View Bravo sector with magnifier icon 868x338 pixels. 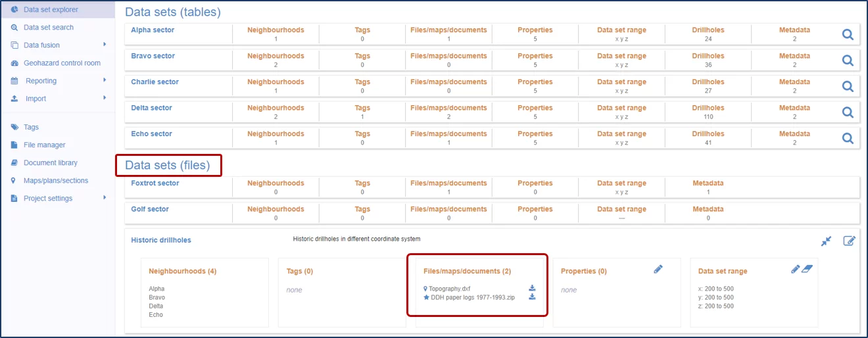(848, 60)
